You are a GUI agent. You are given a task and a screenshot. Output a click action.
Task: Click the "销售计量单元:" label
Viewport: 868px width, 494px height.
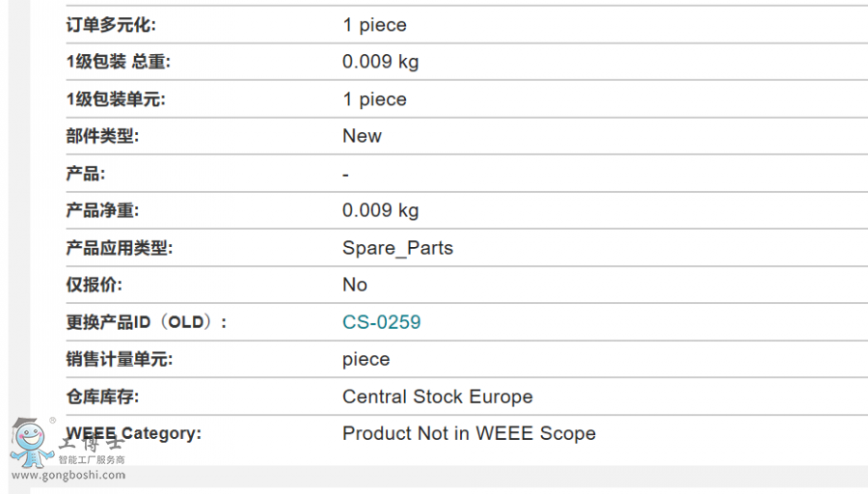tap(119, 359)
